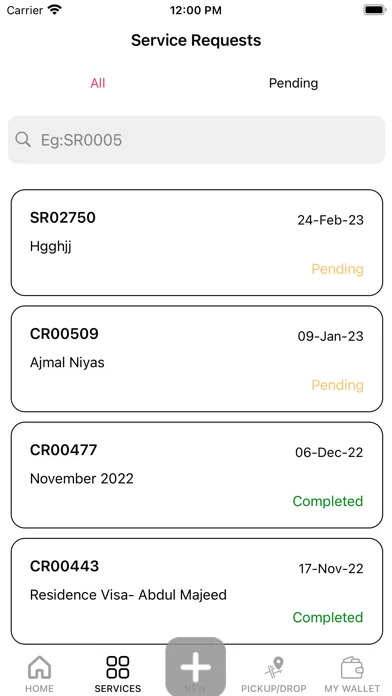Tap Pending status on SR02750
The image size is (392, 696).
click(337, 269)
